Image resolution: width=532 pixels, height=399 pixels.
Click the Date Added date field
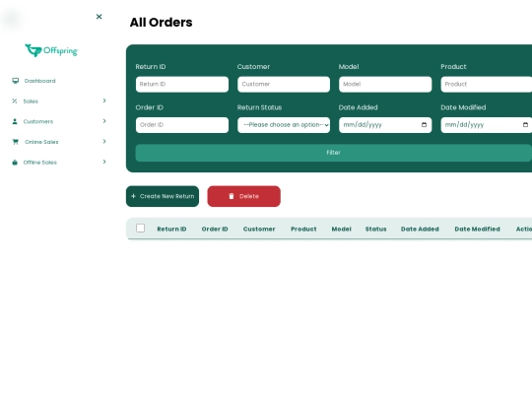(x=385, y=125)
